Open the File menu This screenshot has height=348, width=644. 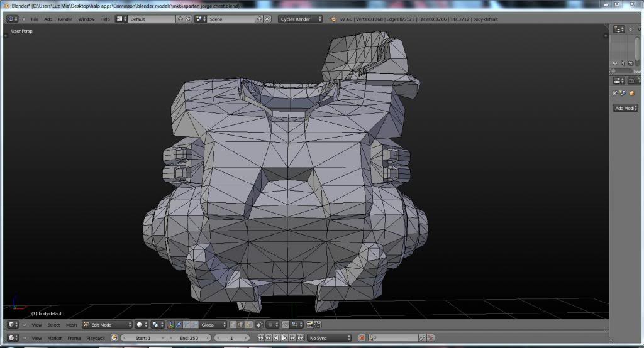point(35,19)
